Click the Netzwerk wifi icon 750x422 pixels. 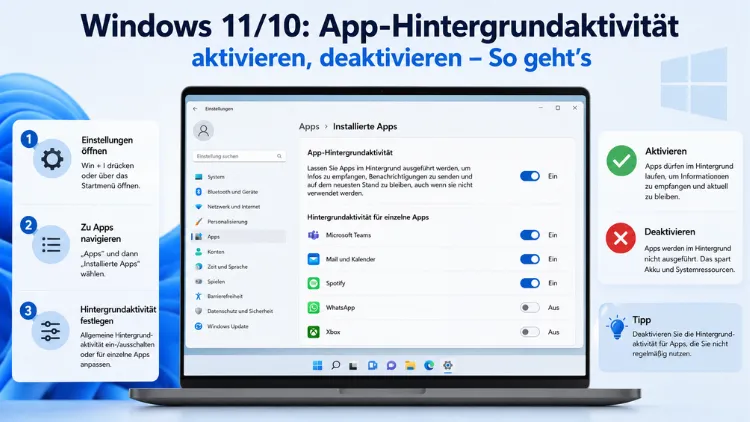coord(199,207)
